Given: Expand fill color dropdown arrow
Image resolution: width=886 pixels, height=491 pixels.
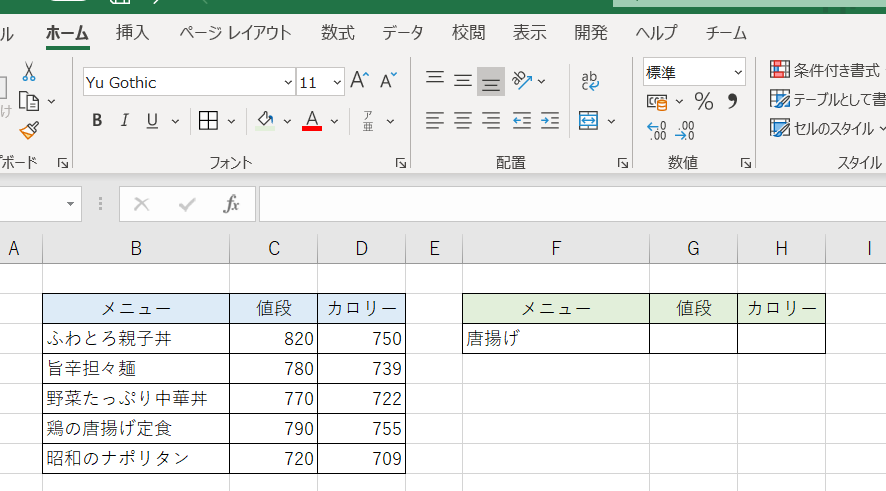Looking at the screenshot, I should point(287,121).
